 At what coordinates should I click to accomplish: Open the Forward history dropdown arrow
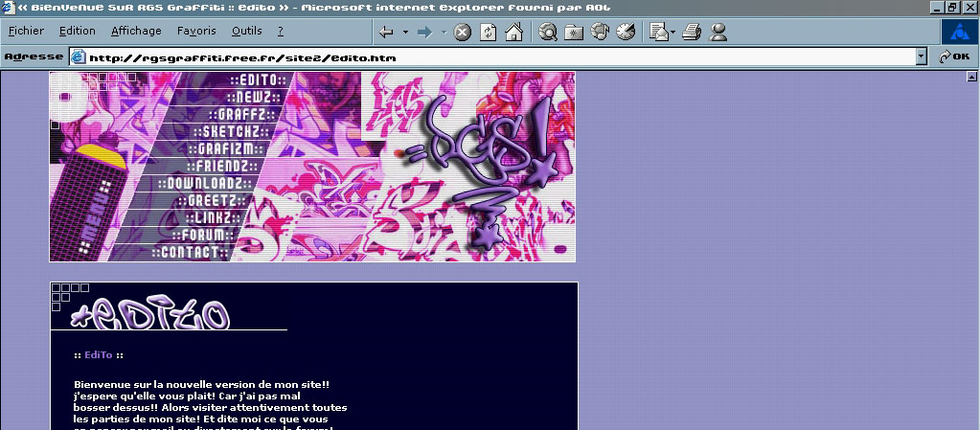(444, 32)
